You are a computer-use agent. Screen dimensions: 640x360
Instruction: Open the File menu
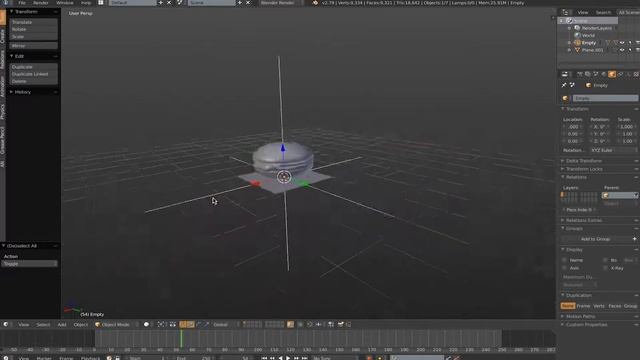22,3
